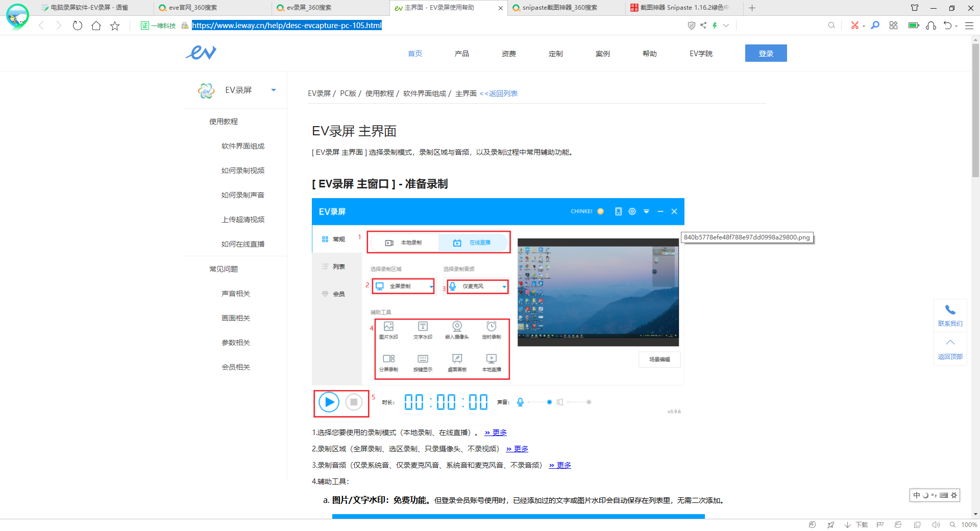Open the 资费 navigation menu item
Image resolution: width=980 pixels, height=531 pixels.
[x=508, y=54]
